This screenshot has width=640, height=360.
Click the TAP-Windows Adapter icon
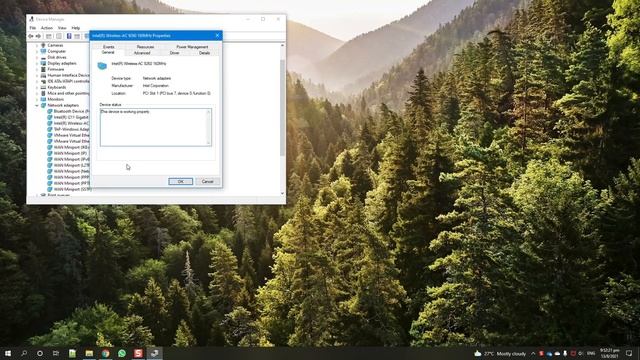(x=50, y=129)
